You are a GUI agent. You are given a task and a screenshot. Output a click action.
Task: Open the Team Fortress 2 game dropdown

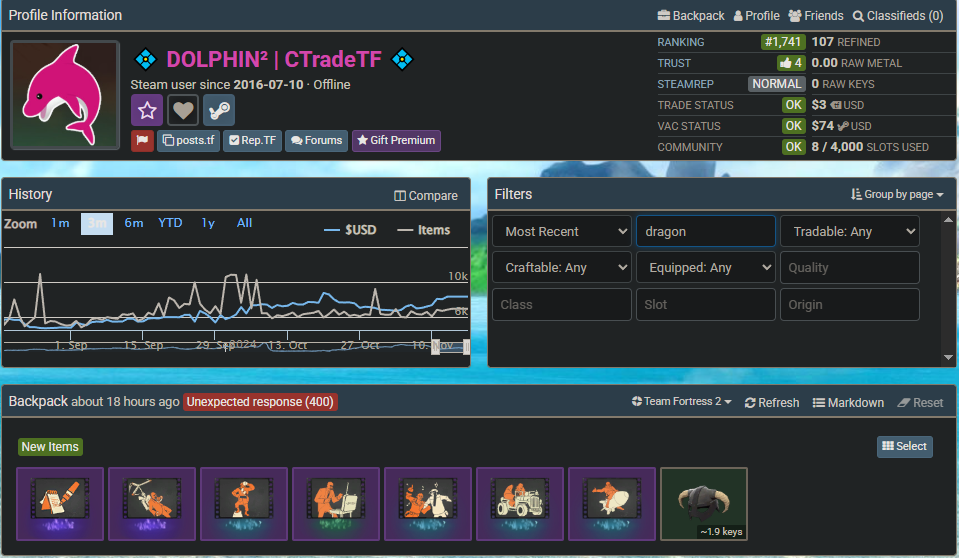[681, 401]
